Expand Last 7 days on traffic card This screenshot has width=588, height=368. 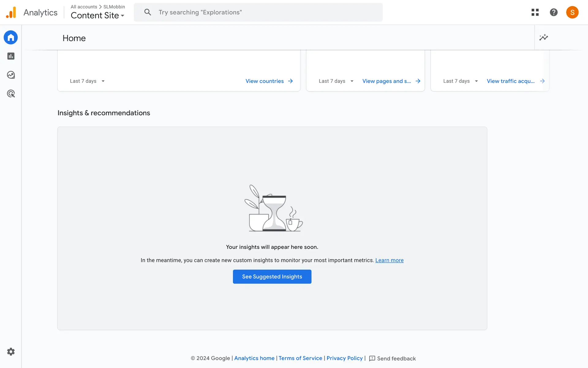[x=460, y=81]
